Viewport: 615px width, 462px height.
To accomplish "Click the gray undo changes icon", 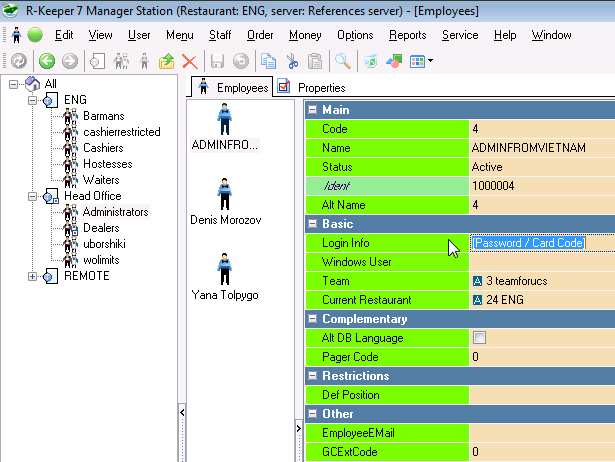I will [240, 61].
